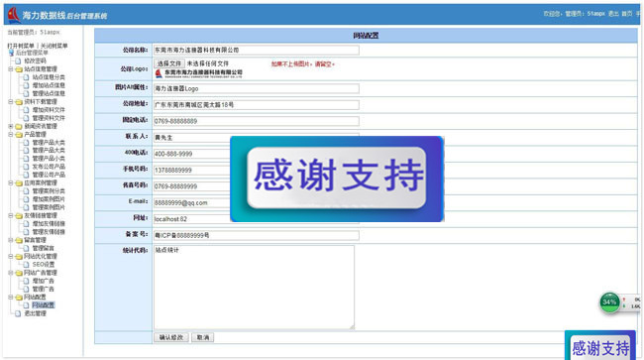Image resolution: width=644 pixels, height=360 pixels.
Task: Click the page icon beside 增加友情链接
Action: point(27,224)
